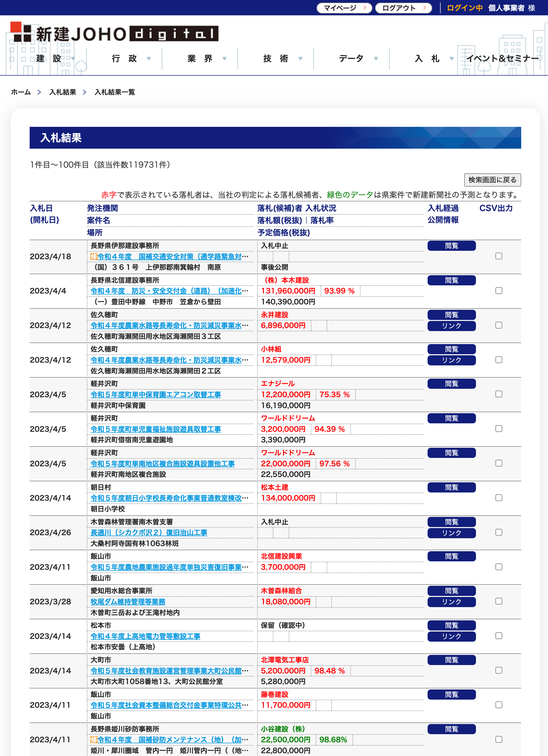Click ワールドドリーム winner with 3,200,000円

pos(288,418)
